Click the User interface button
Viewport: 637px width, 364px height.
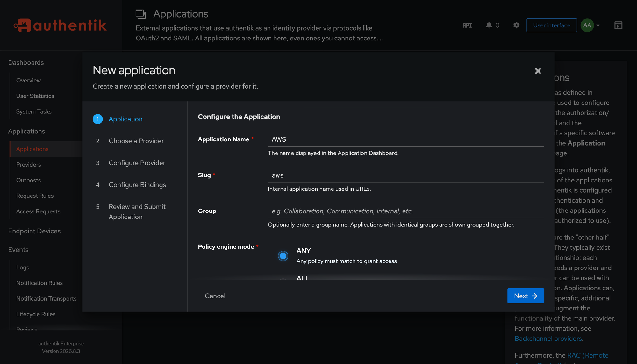552,25
